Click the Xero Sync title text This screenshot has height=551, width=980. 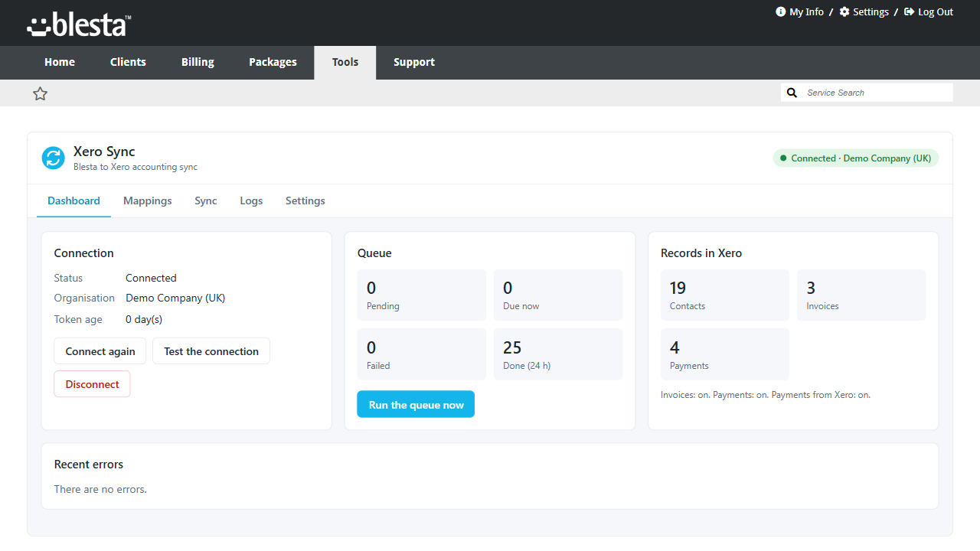(104, 152)
